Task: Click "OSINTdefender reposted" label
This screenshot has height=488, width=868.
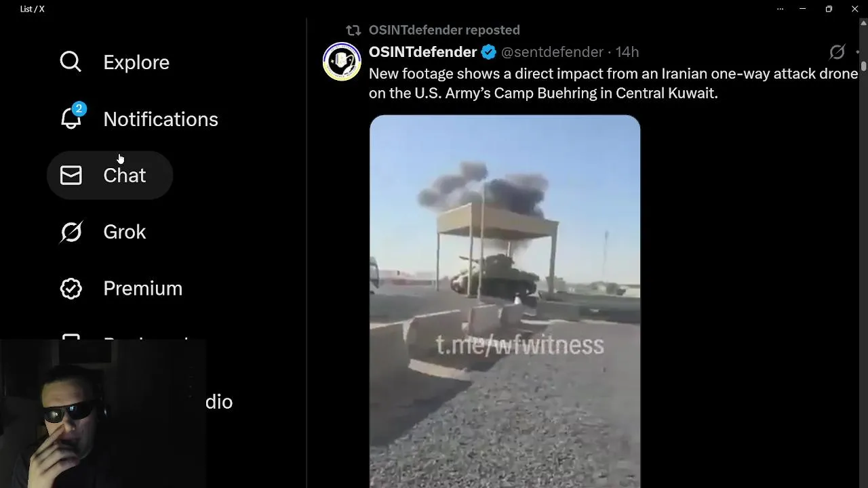Action: pos(444,30)
